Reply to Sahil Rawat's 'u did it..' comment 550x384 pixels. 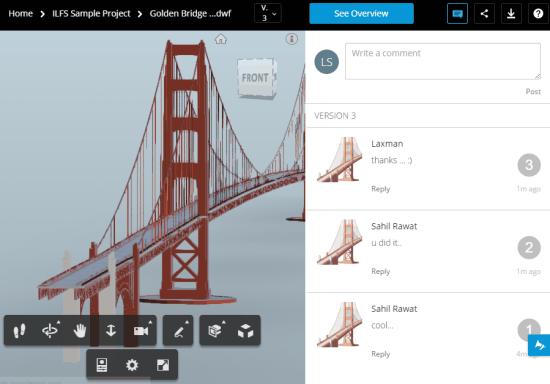(381, 271)
